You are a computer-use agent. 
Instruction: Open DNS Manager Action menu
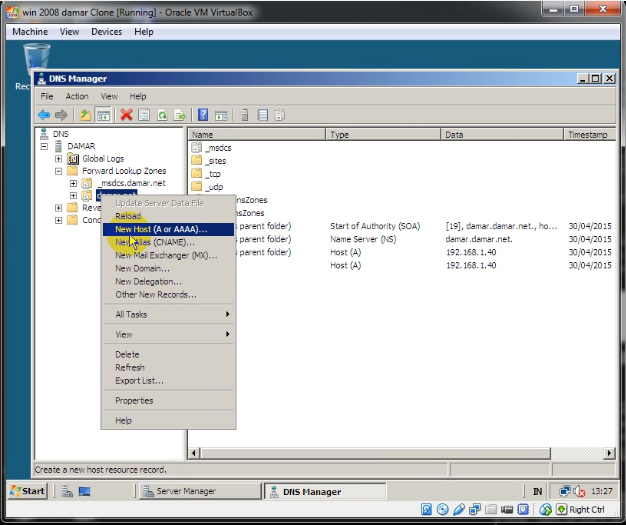(77, 96)
